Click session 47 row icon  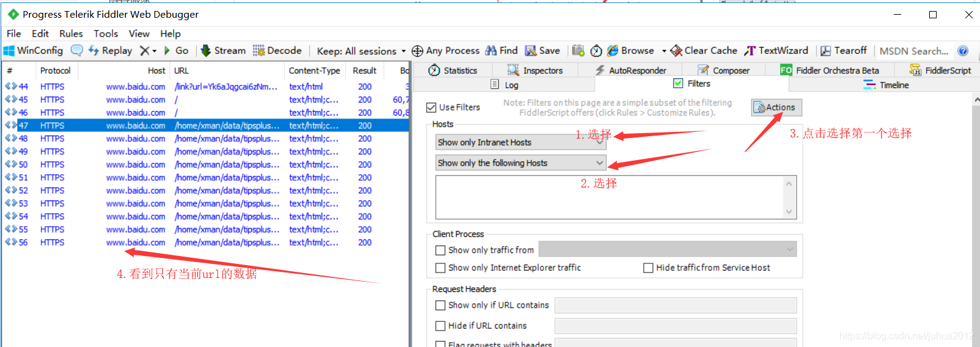coord(10,125)
